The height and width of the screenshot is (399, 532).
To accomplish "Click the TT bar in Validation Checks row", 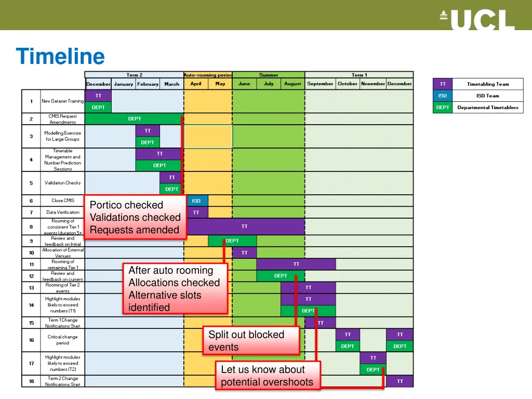I will coord(170,178).
